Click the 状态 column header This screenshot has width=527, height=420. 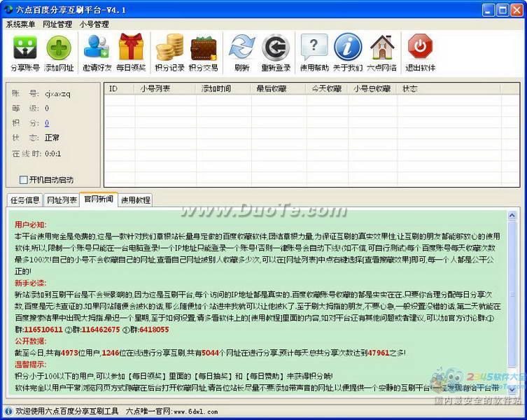(x=449, y=89)
